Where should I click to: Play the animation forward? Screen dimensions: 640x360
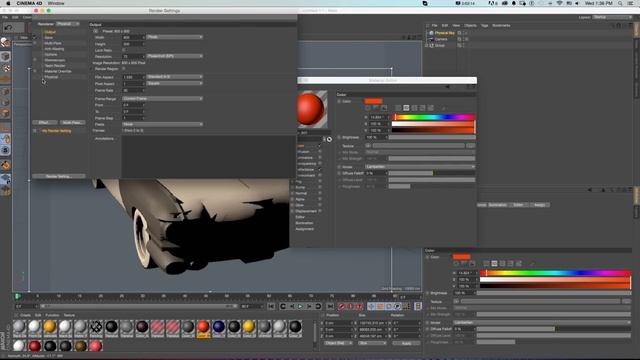300,306
